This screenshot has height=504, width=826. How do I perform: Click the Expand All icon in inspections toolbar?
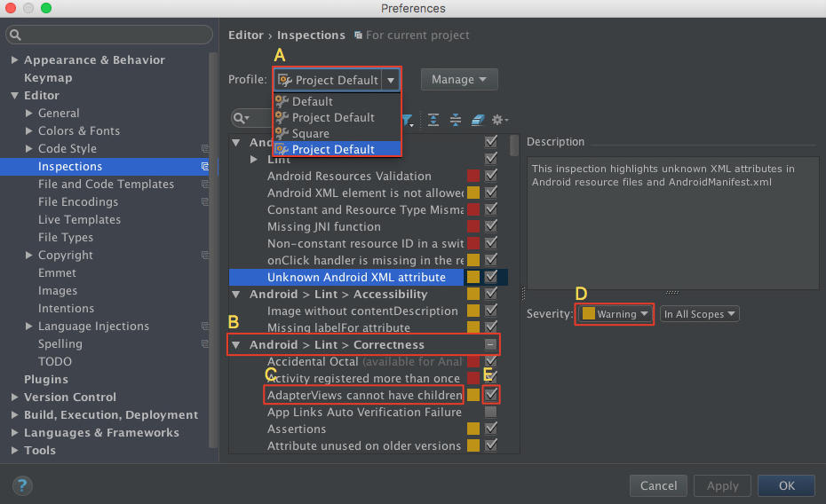(433, 120)
